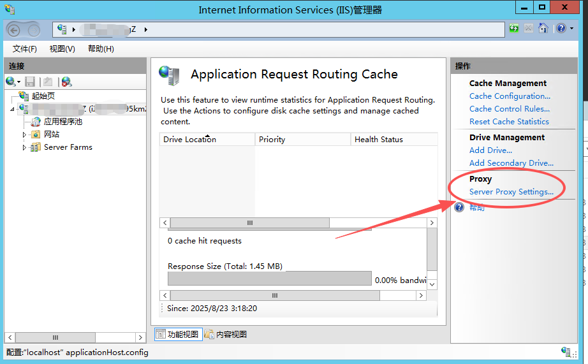Click the Up folder icon in connections toolbar
This screenshot has height=364, width=588.
click(x=48, y=82)
